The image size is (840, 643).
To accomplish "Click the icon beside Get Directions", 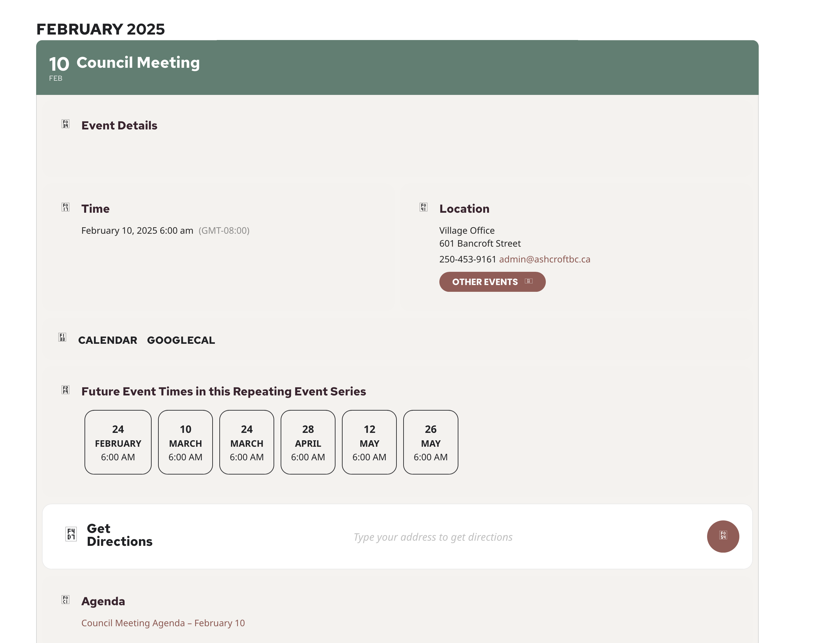I will 71,534.
